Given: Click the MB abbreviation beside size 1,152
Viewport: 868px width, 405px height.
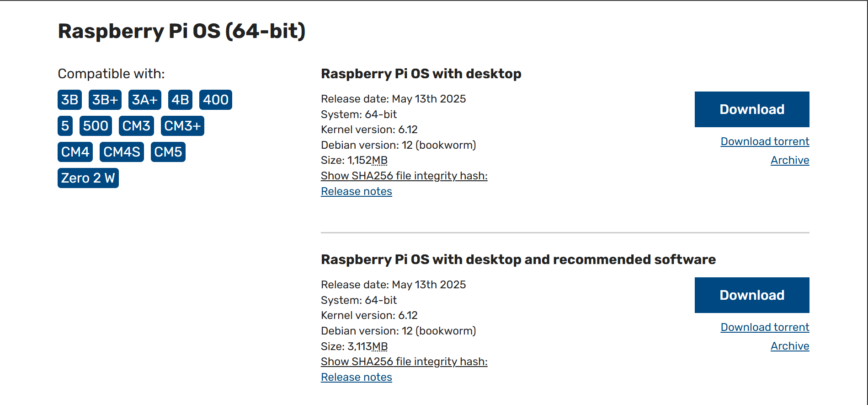Looking at the screenshot, I should [x=379, y=161].
